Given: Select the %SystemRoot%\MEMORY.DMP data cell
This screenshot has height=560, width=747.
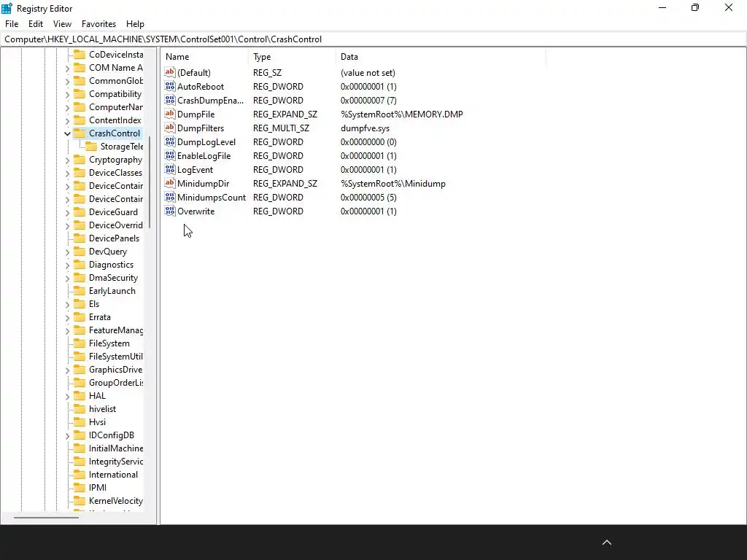Looking at the screenshot, I should (402, 114).
